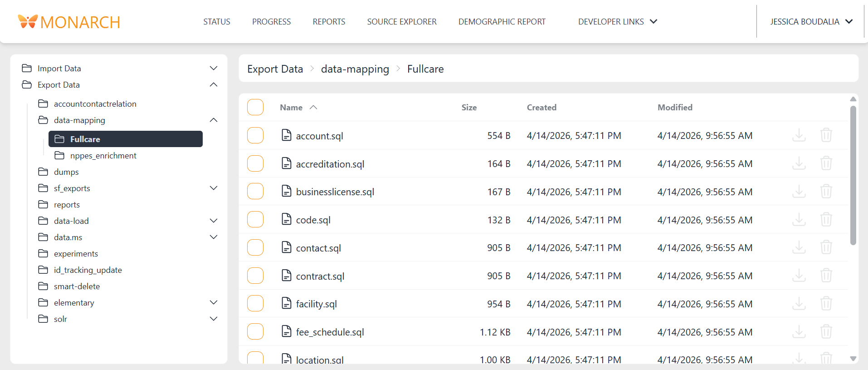Select the nppes_enrichment folder
The height and width of the screenshot is (370, 868).
point(103,155)
